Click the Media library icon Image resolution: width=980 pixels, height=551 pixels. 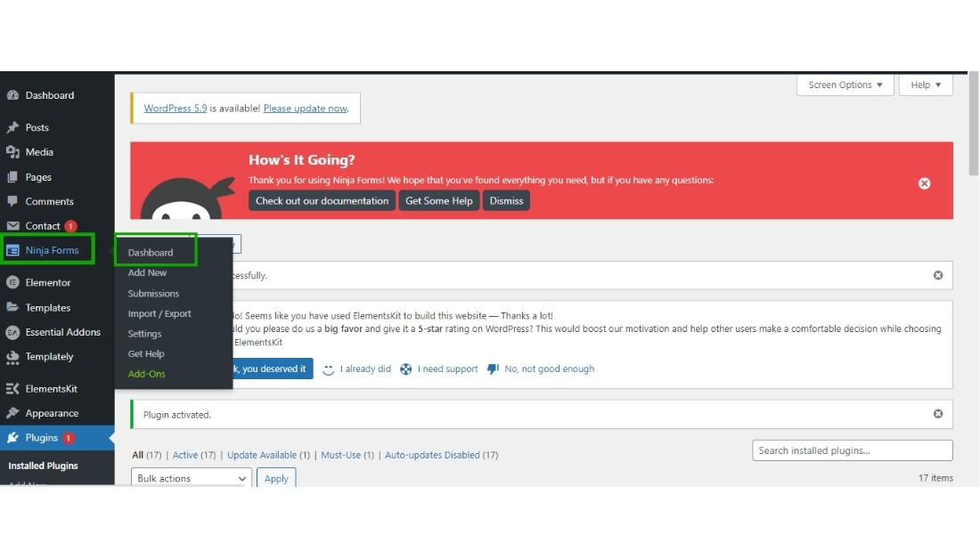click(x=12, y=152)
